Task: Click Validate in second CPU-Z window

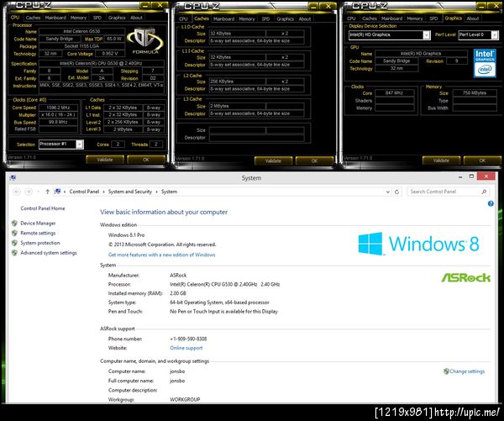Action: (x=273, y=161)
